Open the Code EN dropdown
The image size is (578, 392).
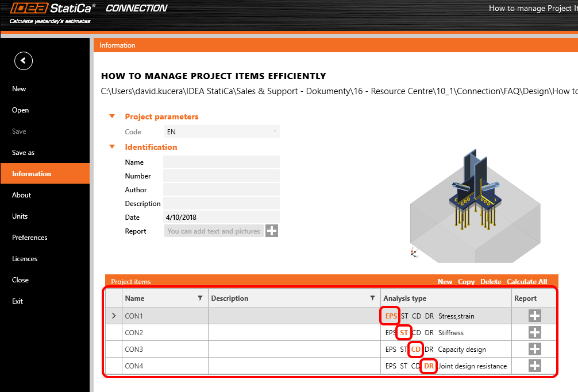(x=222, y=131)
